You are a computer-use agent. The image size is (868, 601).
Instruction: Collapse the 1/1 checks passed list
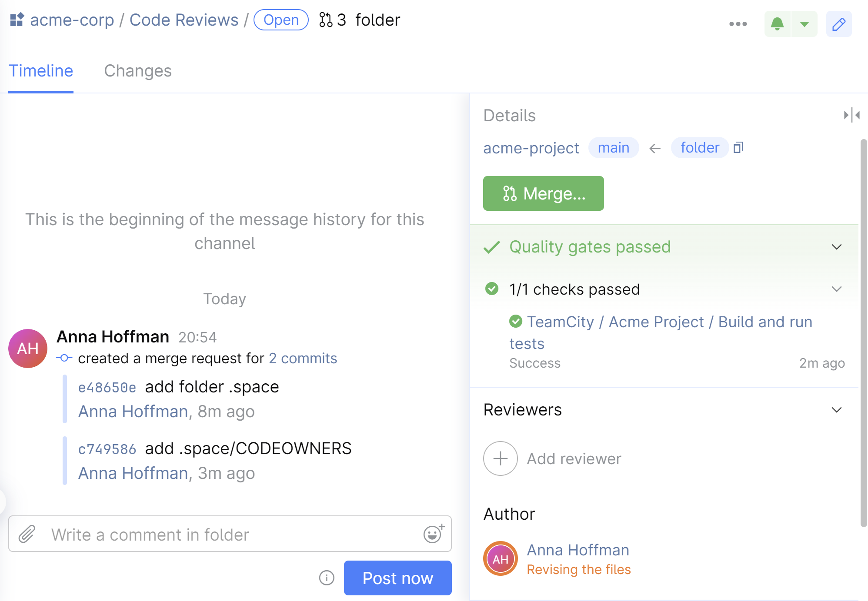[x=836, y=289]
